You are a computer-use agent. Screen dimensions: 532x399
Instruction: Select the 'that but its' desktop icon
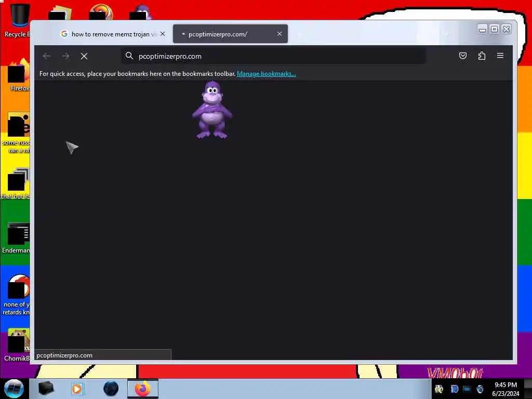click(16, 183)
